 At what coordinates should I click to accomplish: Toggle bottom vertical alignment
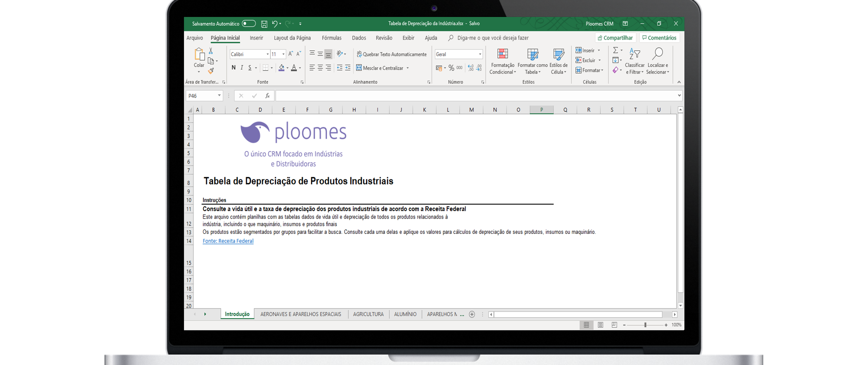tap(328, 54)
